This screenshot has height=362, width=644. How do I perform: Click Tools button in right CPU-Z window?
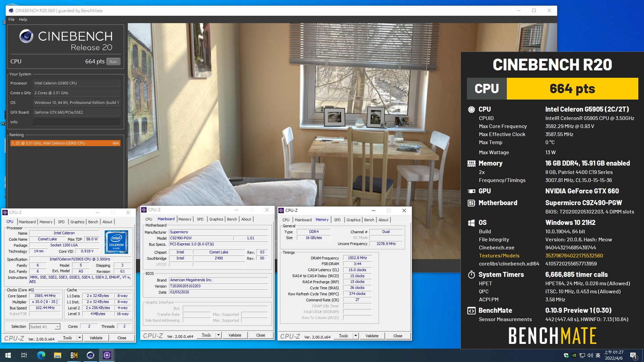click(x=343, y=336)
